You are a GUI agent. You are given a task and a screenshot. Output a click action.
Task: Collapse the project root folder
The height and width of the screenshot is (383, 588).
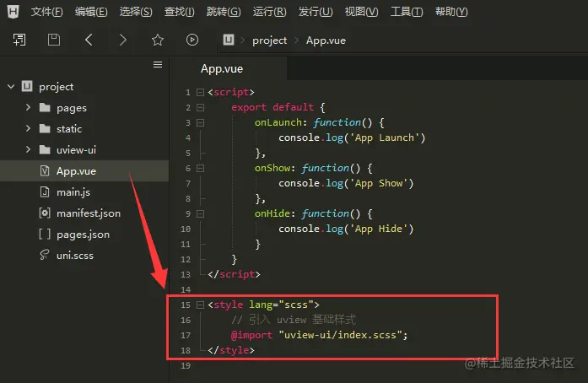point(11,86)
